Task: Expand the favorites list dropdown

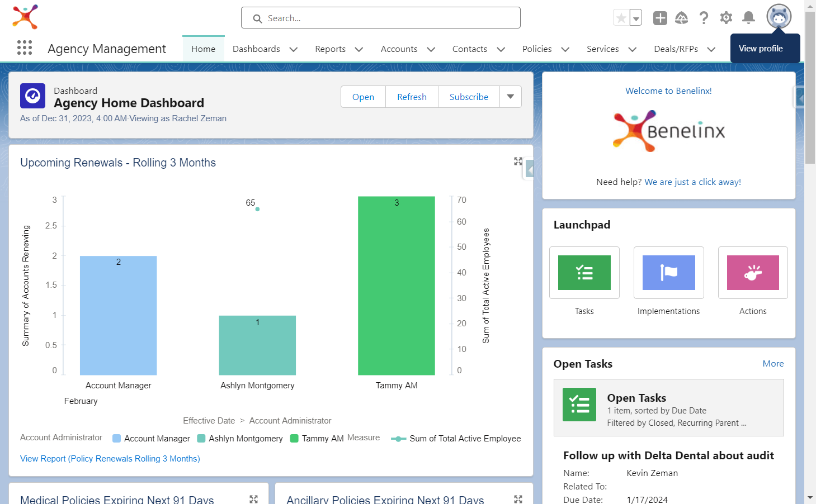Action: (x=636, y=18)
